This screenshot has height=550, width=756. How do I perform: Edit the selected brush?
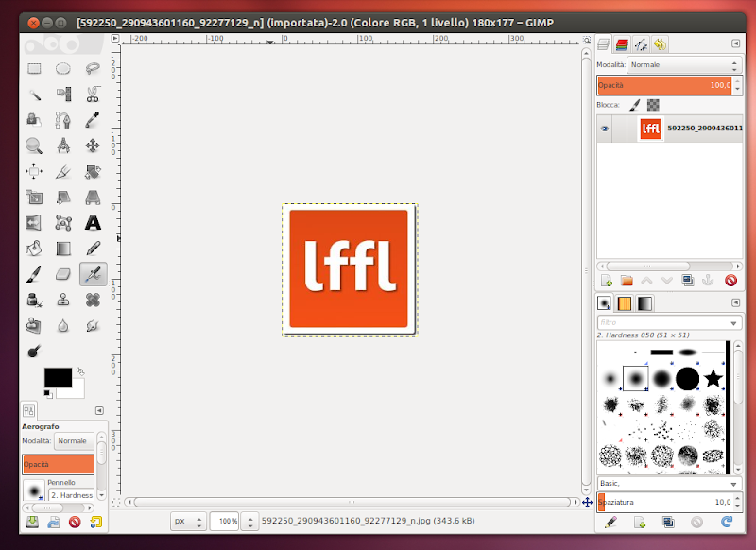click(x=610, y=522)
